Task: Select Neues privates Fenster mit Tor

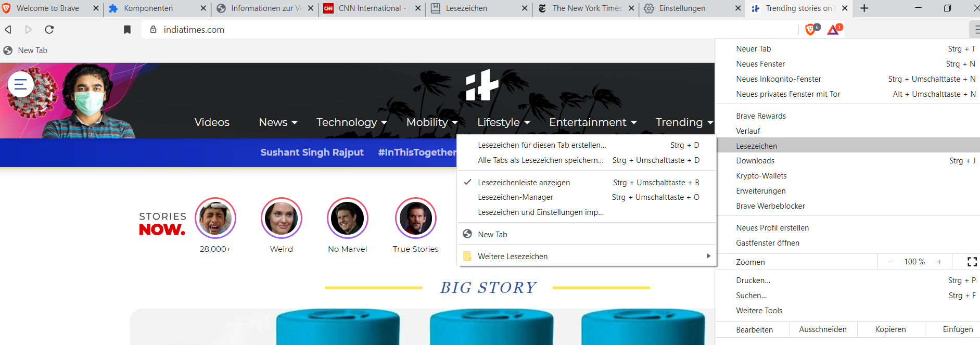Action: click(848, 94)
